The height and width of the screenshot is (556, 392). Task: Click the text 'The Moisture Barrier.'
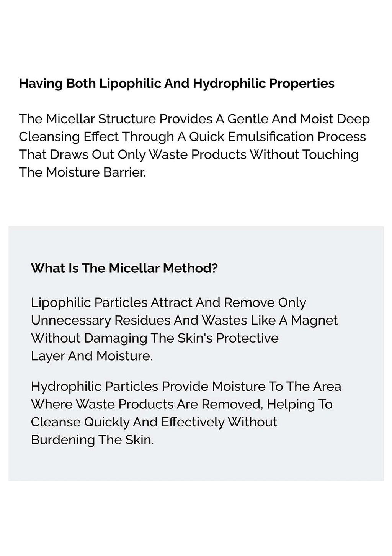click(82, 172)
